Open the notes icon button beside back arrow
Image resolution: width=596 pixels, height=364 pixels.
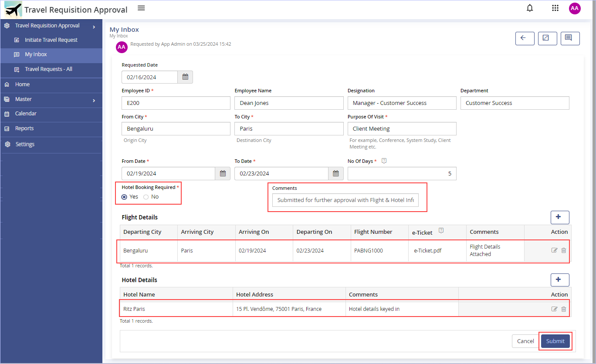pyautogui.click(x=547, y=38)
